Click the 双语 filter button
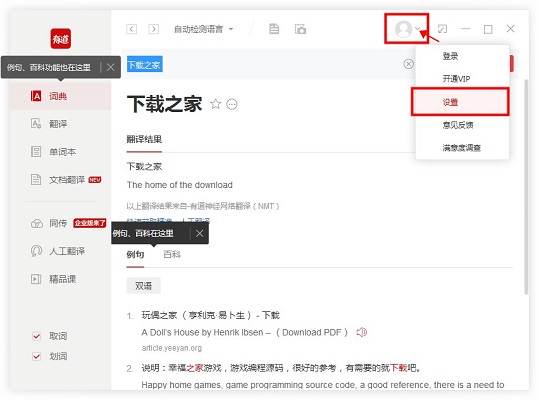Viewport: 539px width, 400px height. point(143,286)
